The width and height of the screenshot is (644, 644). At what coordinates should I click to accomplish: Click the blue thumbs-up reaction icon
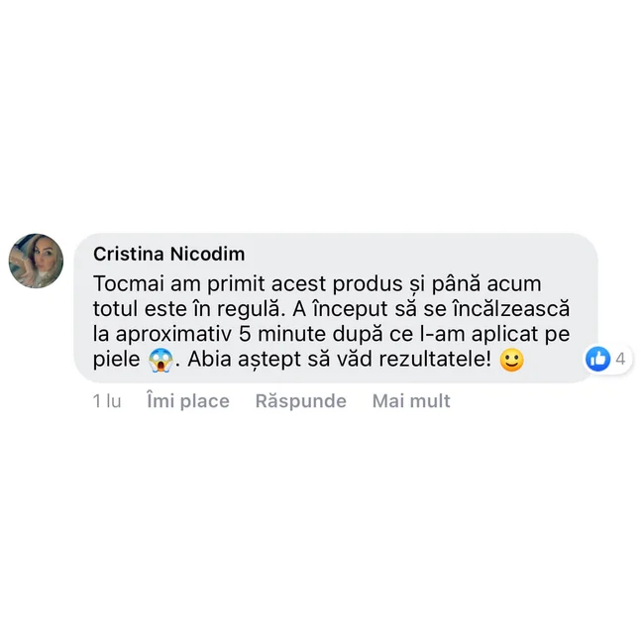598,359
